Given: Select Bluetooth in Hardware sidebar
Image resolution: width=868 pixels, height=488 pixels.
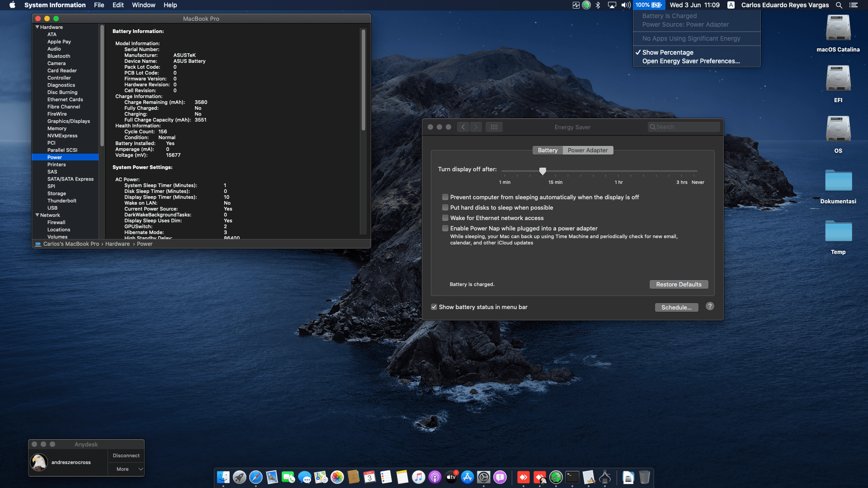Looking at the screenshot, I should tap(59, 56).
